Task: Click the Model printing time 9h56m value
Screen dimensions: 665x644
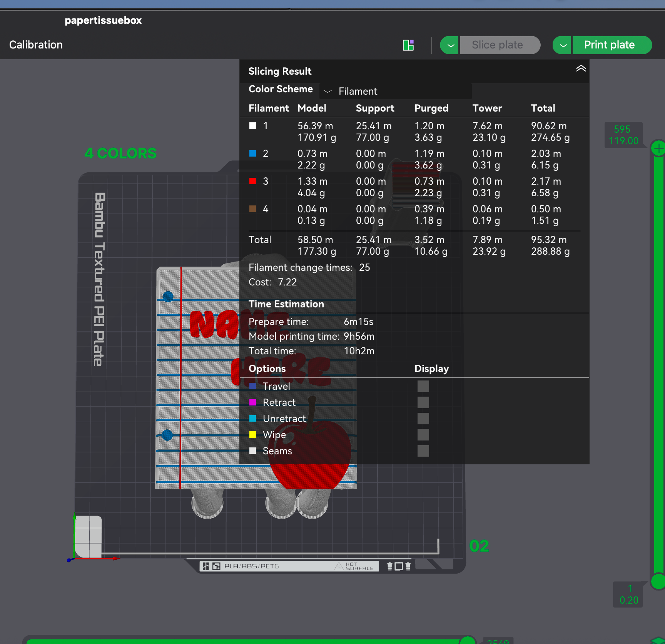Action: (359, 336)
